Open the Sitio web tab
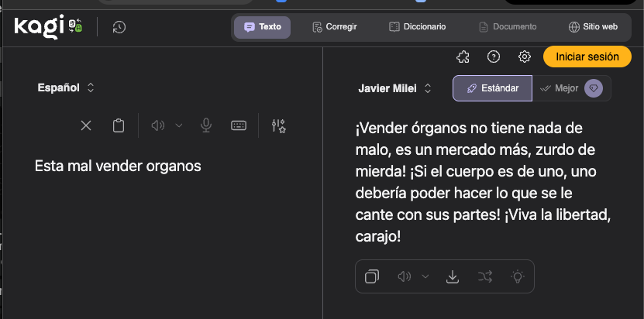Screen dimensions: 644x319 (593, 27)
